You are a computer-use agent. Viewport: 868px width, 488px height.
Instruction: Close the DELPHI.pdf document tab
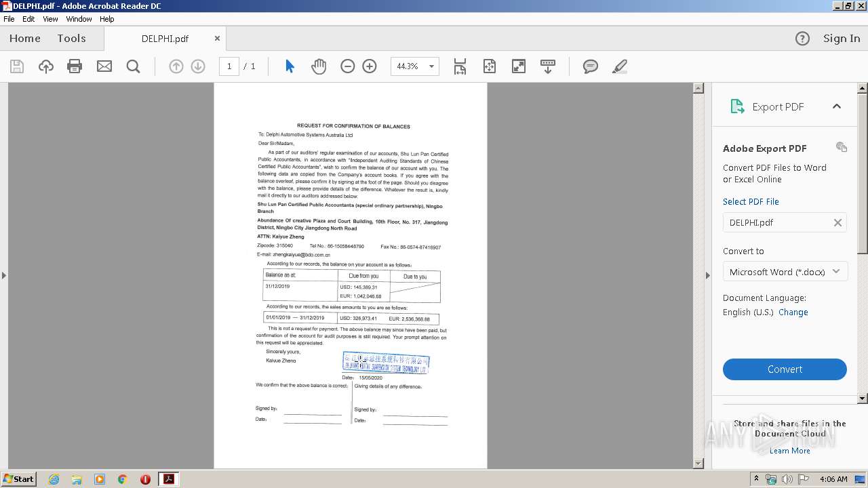217,39
